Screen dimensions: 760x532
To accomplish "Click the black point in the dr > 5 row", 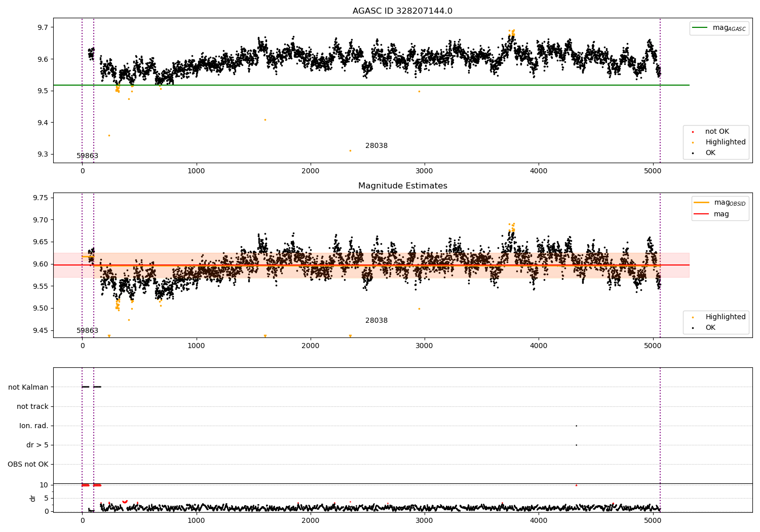I will click(x=576, y=445).
